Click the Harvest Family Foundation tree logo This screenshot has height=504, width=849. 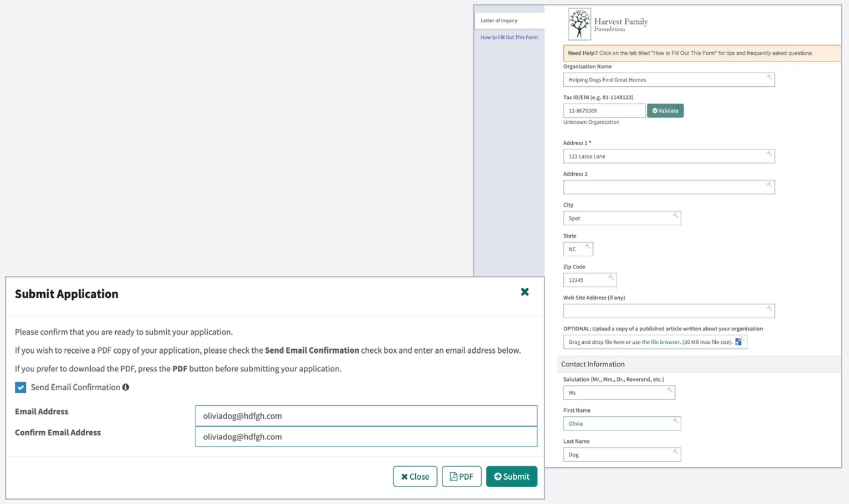(x=579, y=24)
